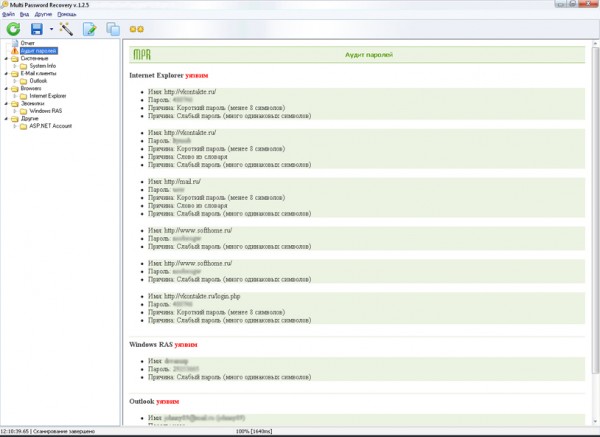Select Internet Explorer label in tree
The image size is (600, 437).
[48, 96]
